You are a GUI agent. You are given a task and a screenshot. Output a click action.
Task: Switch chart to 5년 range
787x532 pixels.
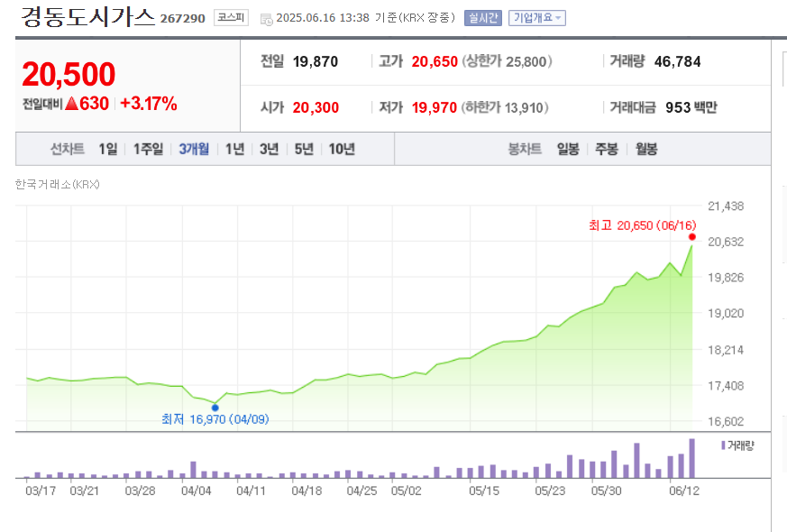click(x=304, y=149)
